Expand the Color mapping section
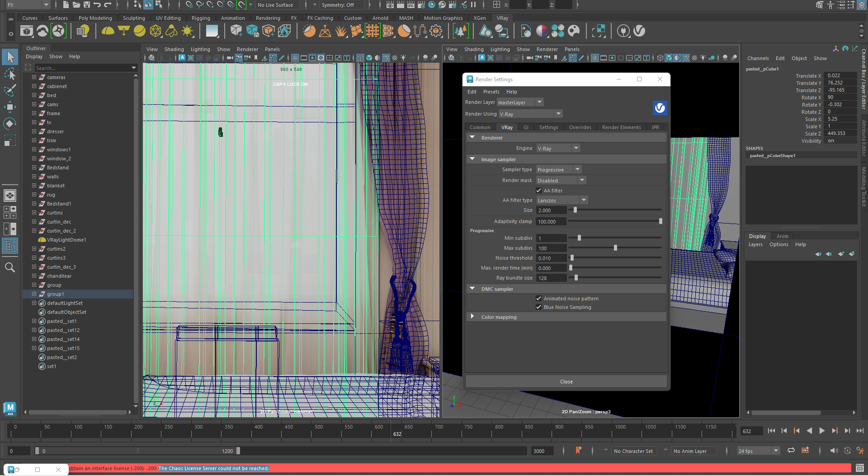 pos(472,317)
